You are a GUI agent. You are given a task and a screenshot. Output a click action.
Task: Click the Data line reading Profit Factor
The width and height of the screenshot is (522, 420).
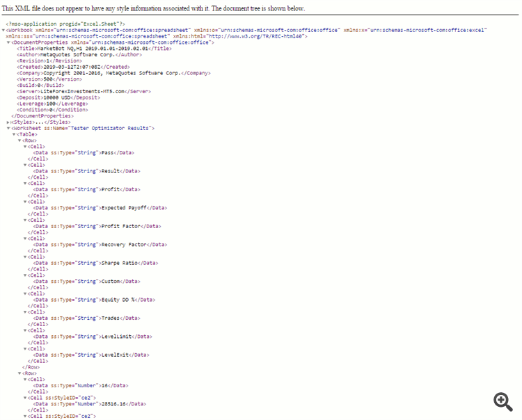point(97,226)
